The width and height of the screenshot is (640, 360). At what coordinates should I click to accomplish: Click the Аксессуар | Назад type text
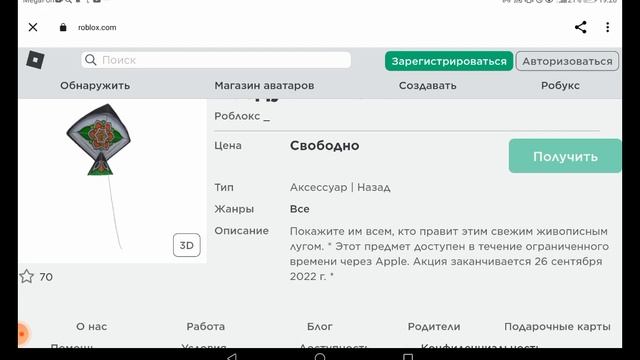tap(340, 187)
